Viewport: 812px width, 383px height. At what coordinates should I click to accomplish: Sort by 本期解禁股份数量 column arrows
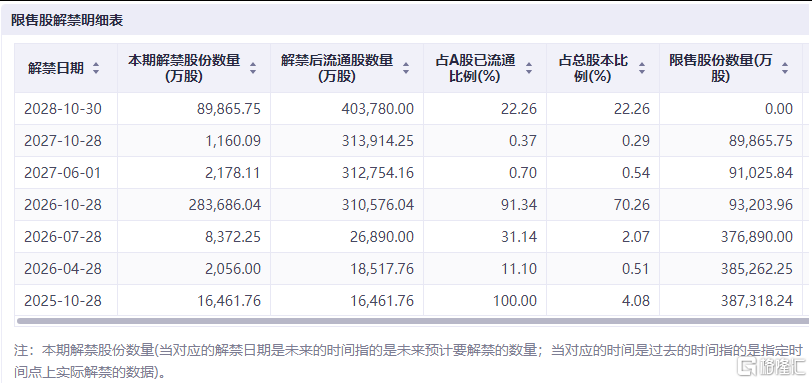coord(253,68)
